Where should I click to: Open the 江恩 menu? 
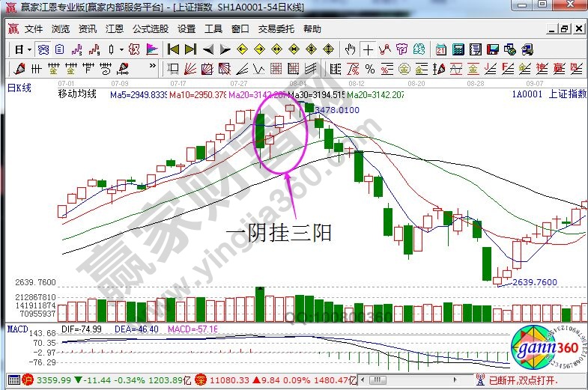click(x=114, y=29)
